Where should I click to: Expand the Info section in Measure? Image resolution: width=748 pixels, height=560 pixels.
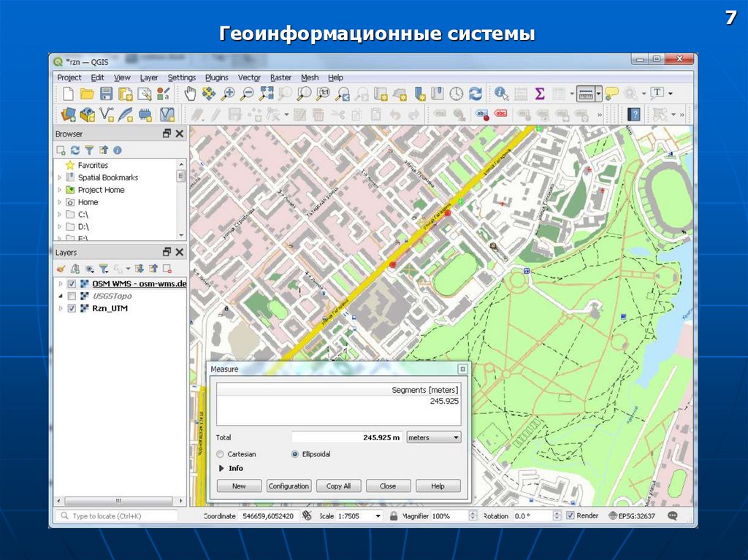221,469
